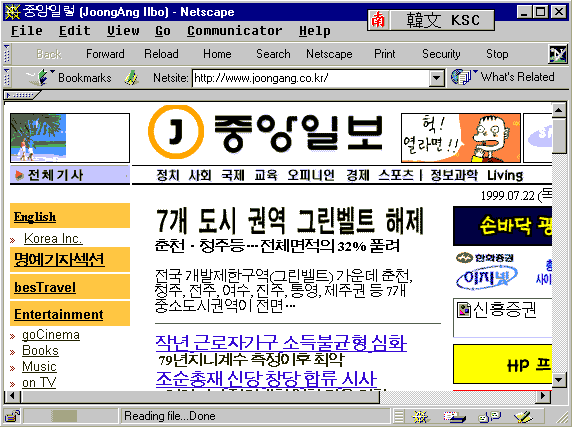Click the beach scene banner thumbnail
Image resolution: width=572 pixels, height=427 pixels.
click(70, 138)
